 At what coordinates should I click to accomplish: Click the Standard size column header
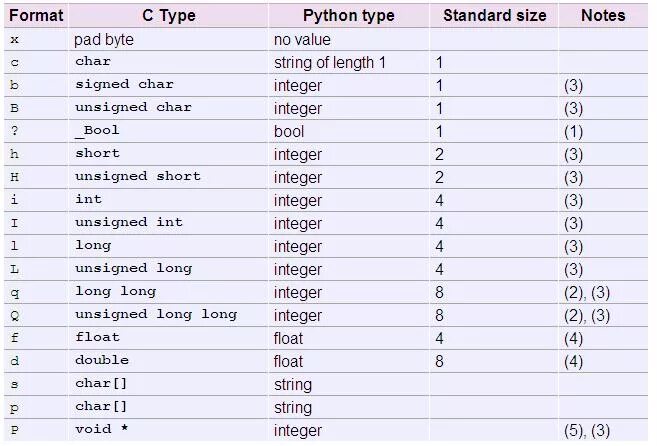click(494, 15)
